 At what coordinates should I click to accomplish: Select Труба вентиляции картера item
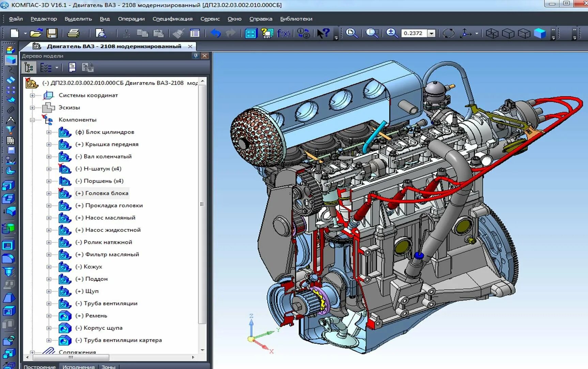[119, 340]
